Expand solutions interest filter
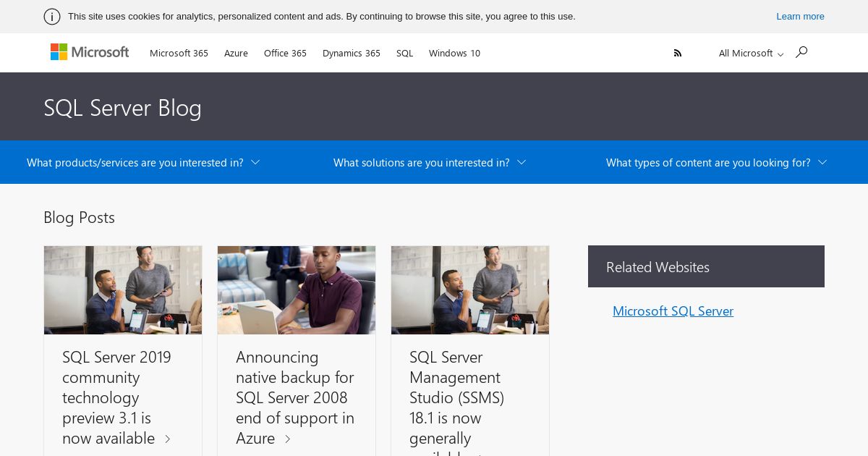 pos(430,162)
